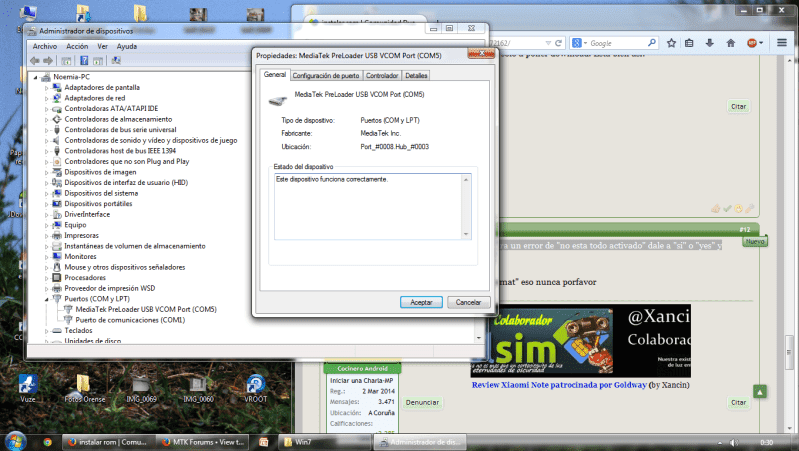This screenshot has width=799, height=451.
Task: Click the Denunciar button on forum post
Action: click(x=422, y=403)
